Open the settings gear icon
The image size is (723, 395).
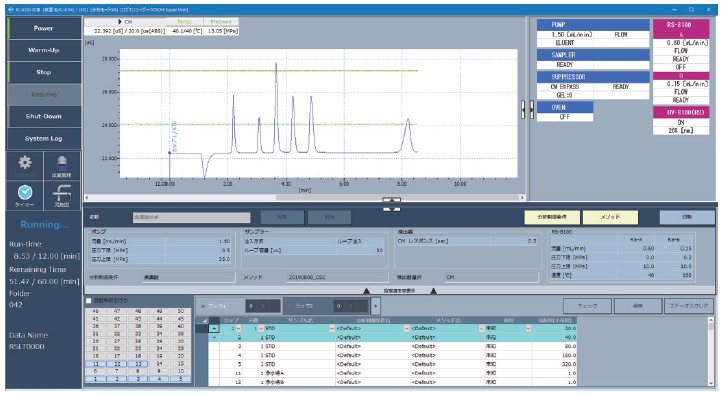[25, 165]
